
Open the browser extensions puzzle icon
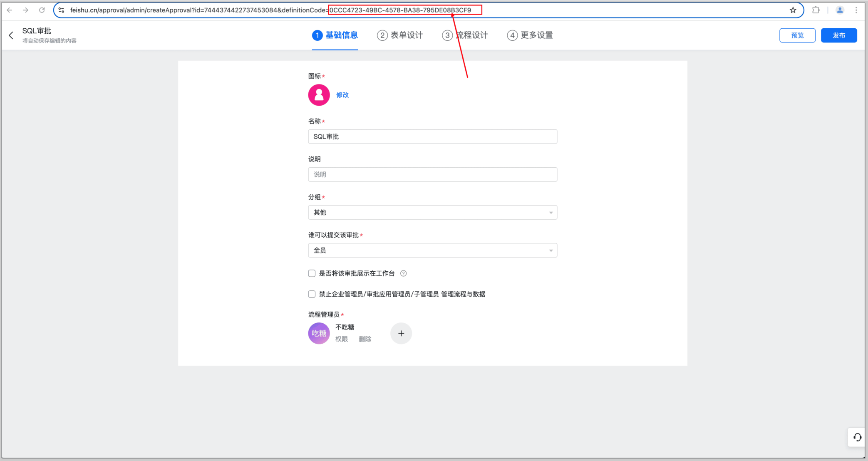(816, 10)
